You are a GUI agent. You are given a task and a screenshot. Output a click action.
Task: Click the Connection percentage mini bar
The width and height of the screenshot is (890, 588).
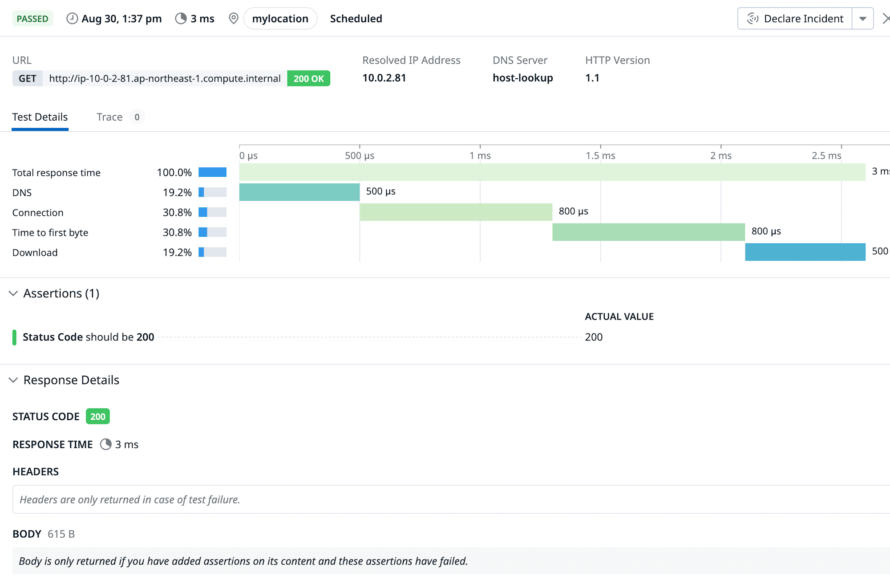(212, 212)
